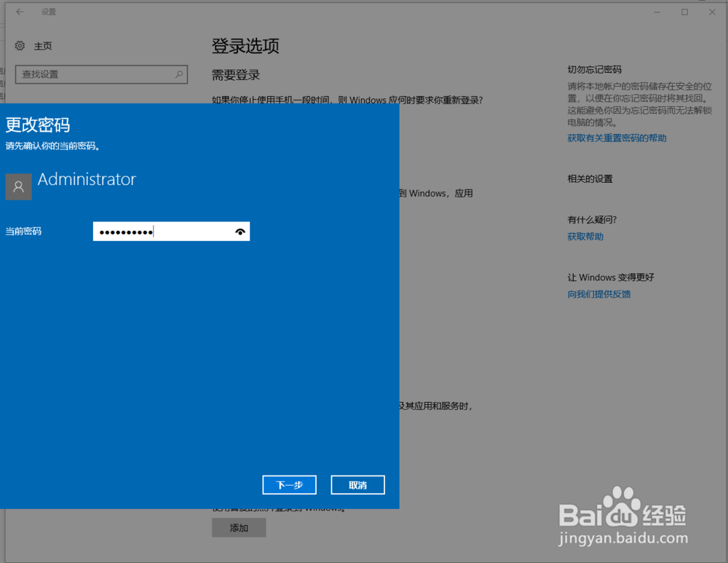Cancel the password change with 取消

(x=357, y=484)
